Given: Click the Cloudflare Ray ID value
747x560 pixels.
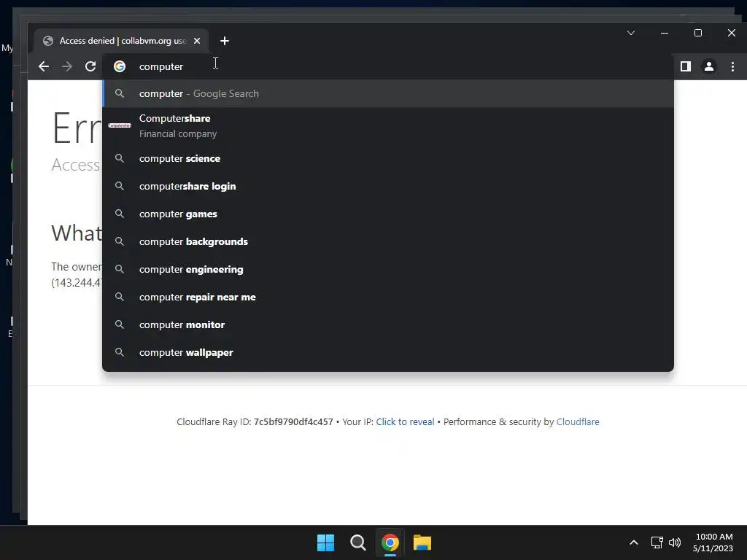Looking at the screenshot, I should [x=293, y=422].
